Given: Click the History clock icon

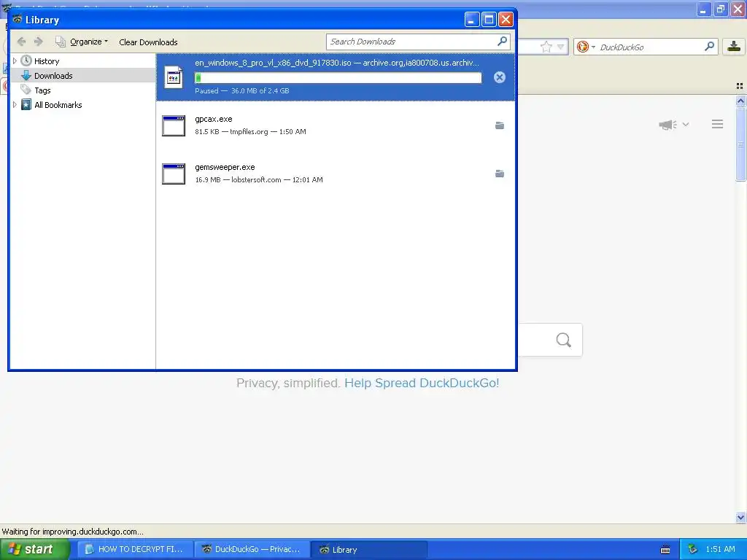Looking at the screenshot, I should pyautogui.click(x=26, y=61).
